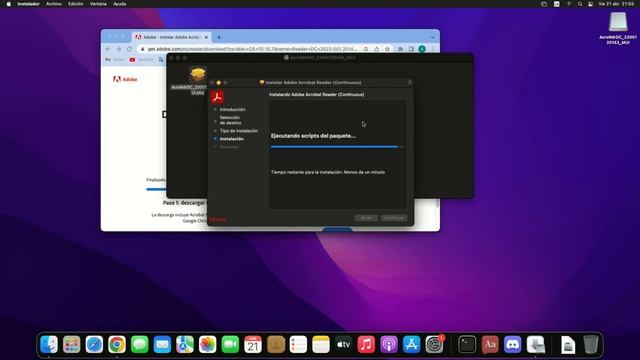Click the date and time in menu bar
This screenshot has height=360, width=640.
point(616,4)
